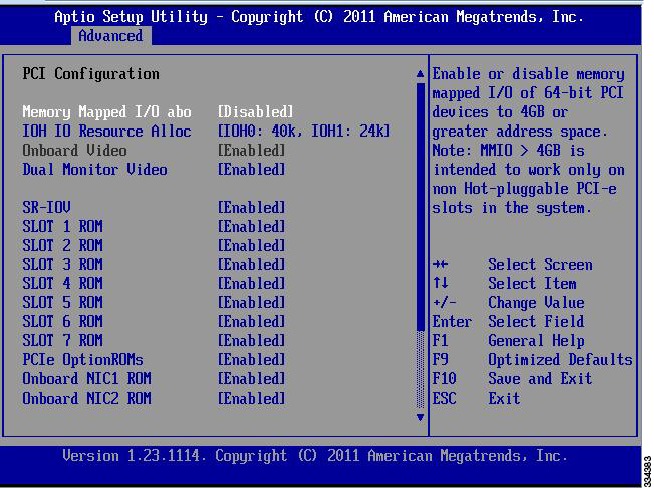
Task: Toggle SLOT 1 ROM Enabled setting
Action: tap(252, 226)
